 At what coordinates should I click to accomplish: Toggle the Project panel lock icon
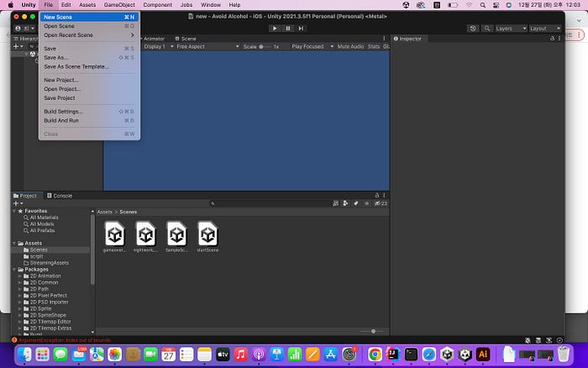click(376, 196)
